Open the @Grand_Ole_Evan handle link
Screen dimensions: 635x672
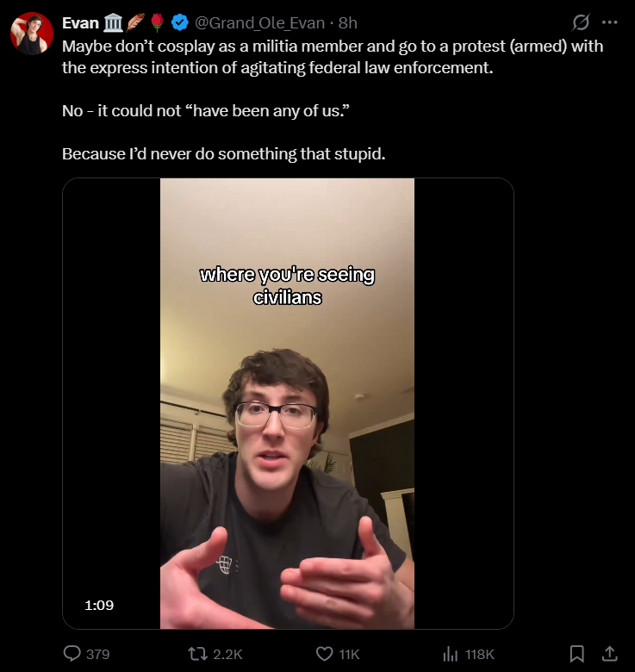(259, 22)
